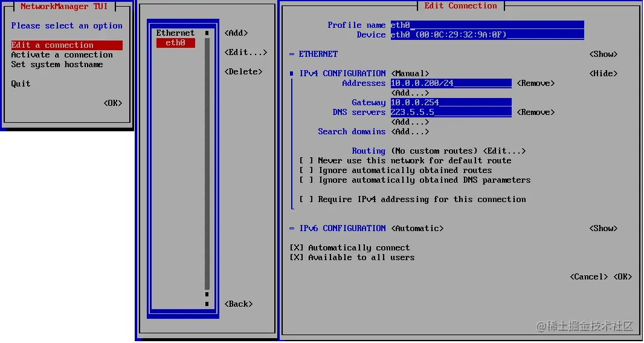Open IPv4 method dropdown showing Manual
This screenshot has width=644, height=343.
coord(410,74)
